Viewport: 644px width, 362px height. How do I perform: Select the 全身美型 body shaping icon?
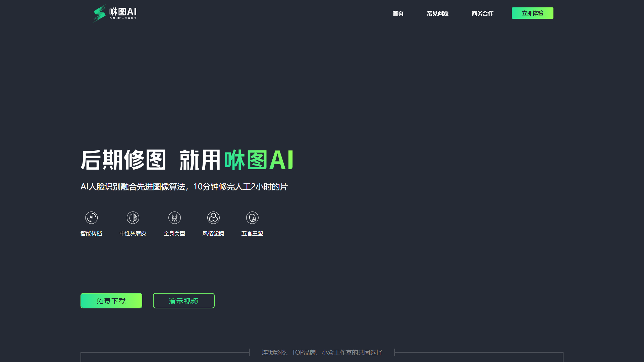[x=174, y=217]
